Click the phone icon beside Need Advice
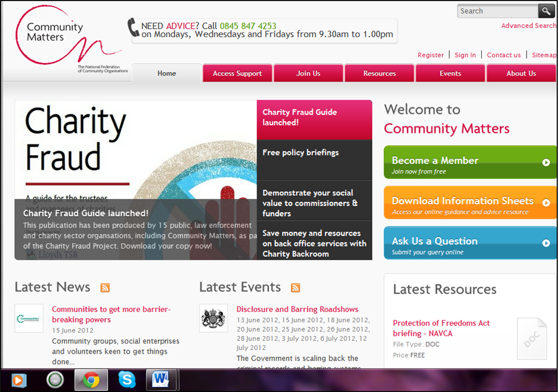 click(x=133, y=27)
